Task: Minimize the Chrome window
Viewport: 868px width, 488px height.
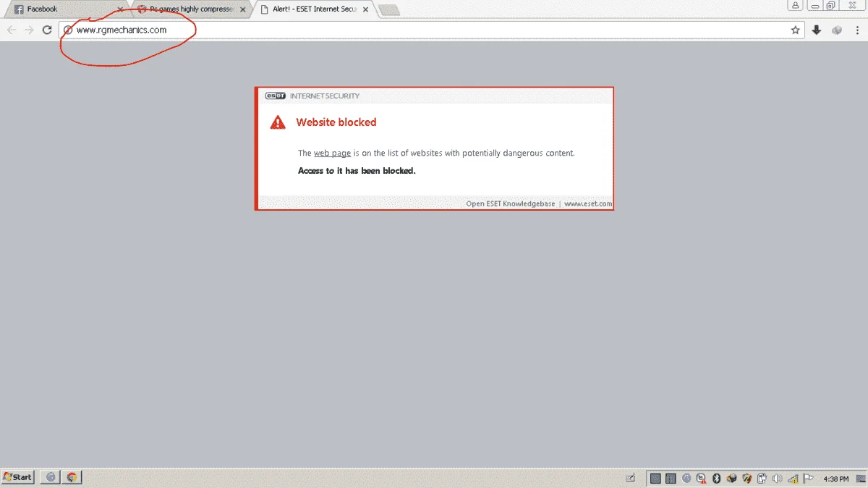Action: tap(814, 5)
